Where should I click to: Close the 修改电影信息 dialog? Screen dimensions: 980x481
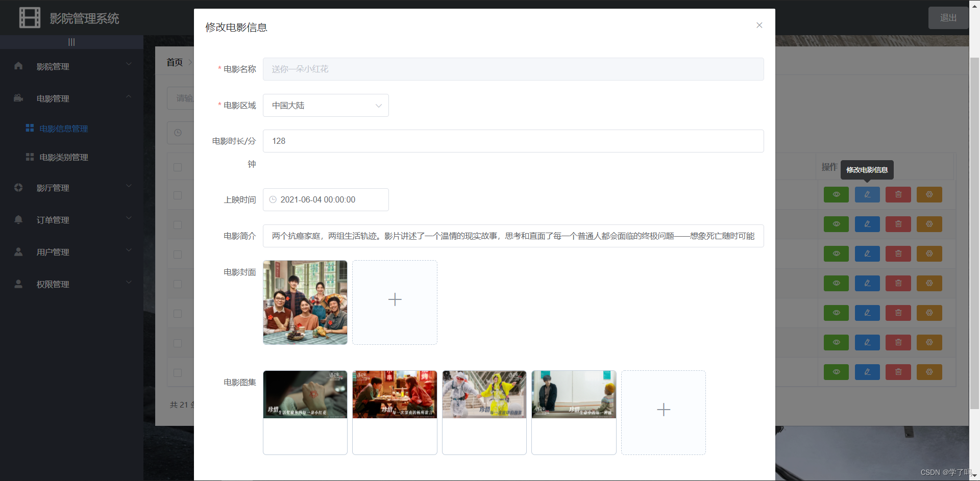click(759, 25)
